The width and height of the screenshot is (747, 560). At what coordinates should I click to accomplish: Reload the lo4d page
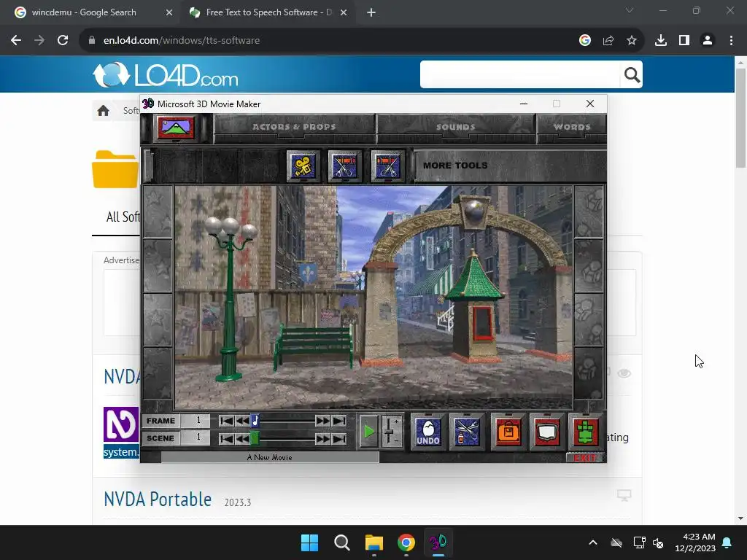point(63,41)
